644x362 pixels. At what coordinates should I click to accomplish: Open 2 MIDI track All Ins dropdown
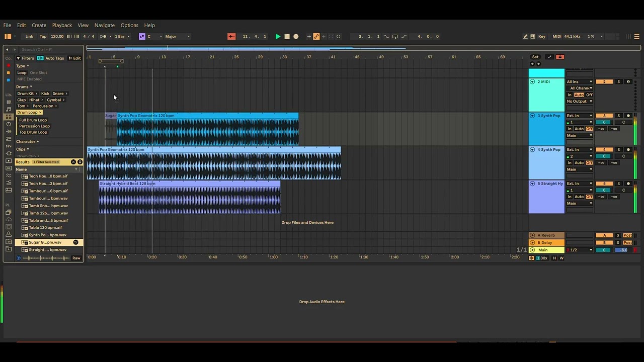(580, 82)
